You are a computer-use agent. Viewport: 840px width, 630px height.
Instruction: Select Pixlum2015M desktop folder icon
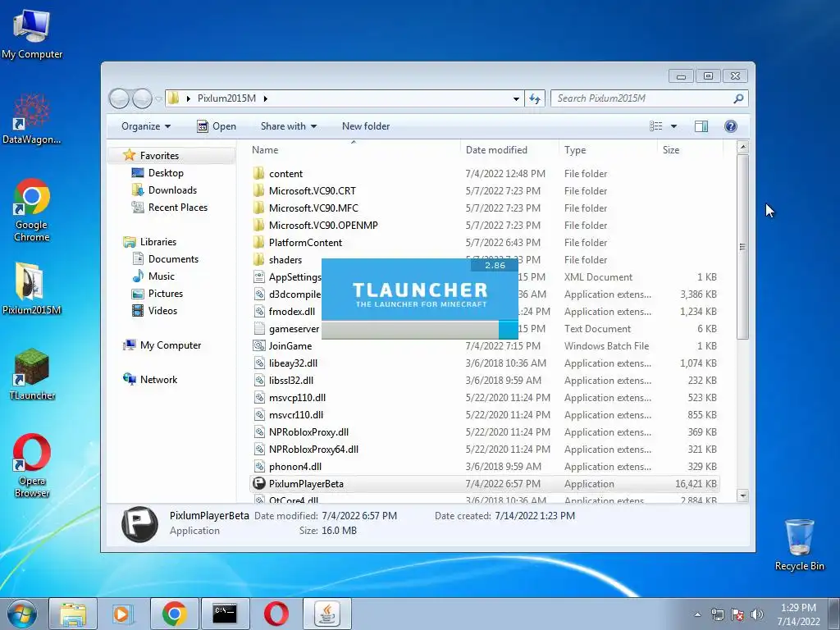[32, 288]
